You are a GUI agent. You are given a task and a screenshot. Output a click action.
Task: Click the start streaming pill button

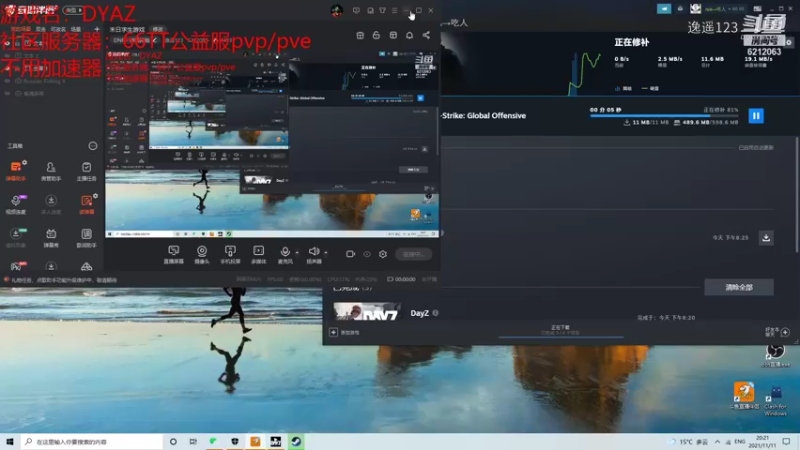pos(413,254)
